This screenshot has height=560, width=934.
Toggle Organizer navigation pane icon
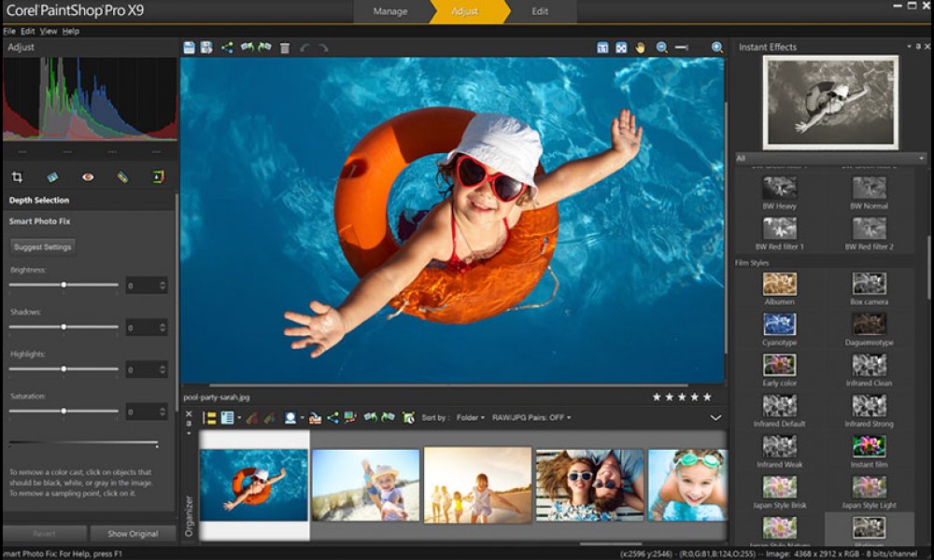point(209,418)
